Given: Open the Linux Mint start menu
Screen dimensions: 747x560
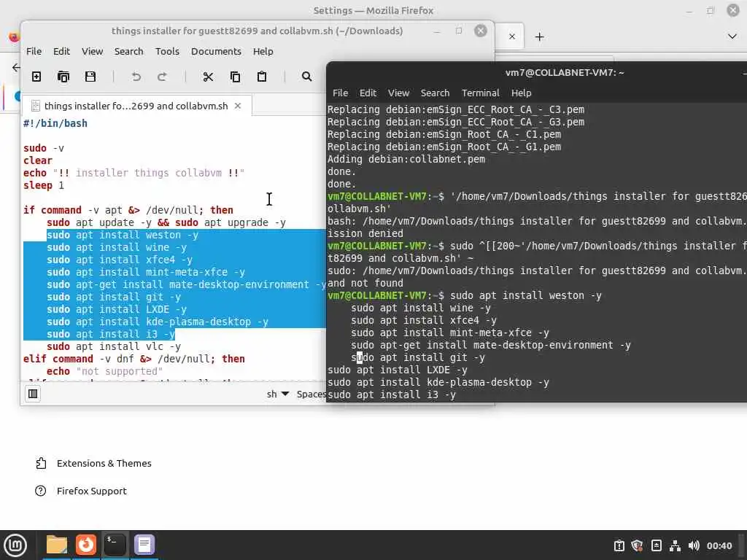Looking at the screenshot, I should tap(15, 545).
